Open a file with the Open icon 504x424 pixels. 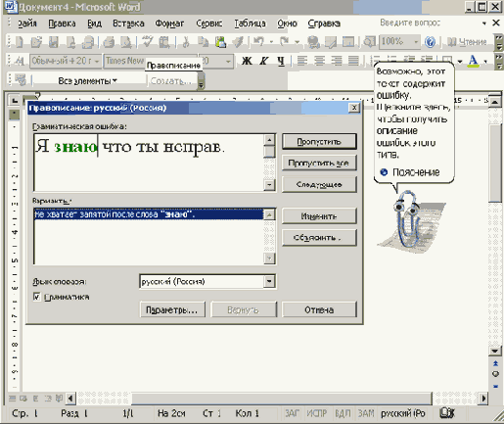click(36, 42)
